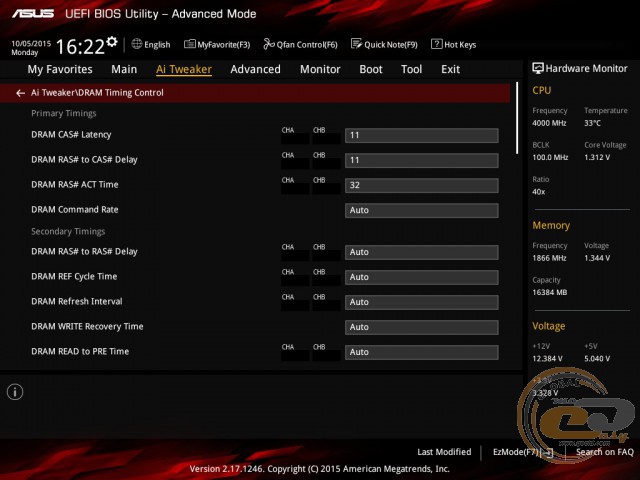Open DRAM Command Rate Auto dropdown

coord(422,210)
